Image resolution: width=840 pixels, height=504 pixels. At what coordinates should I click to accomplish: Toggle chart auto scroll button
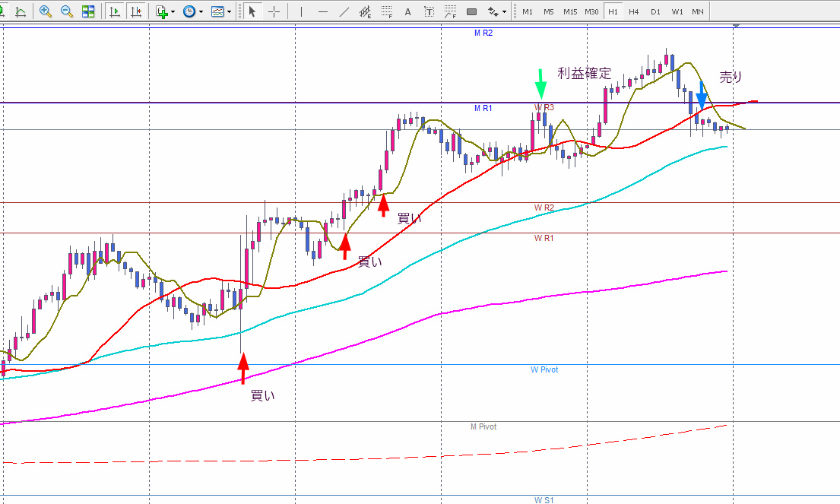point(114,11)
